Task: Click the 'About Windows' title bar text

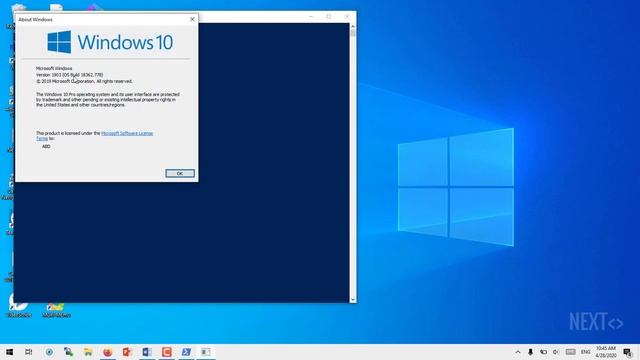Action: 36,19
